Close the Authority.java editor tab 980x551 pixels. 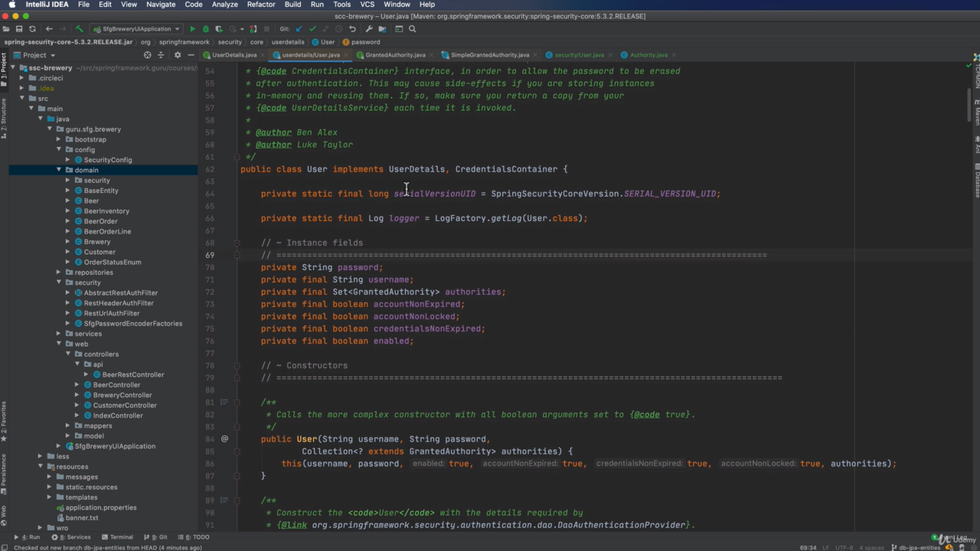(x=674, y=55)
